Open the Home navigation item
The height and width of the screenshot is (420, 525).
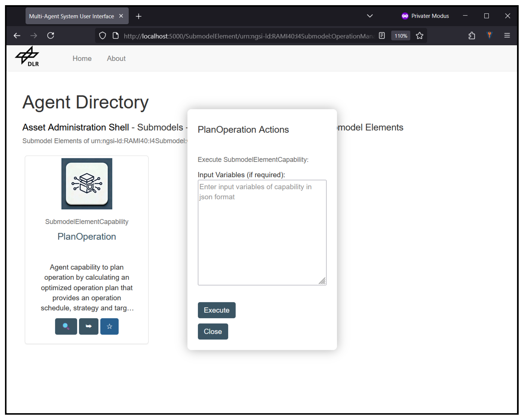pos(82,59)
